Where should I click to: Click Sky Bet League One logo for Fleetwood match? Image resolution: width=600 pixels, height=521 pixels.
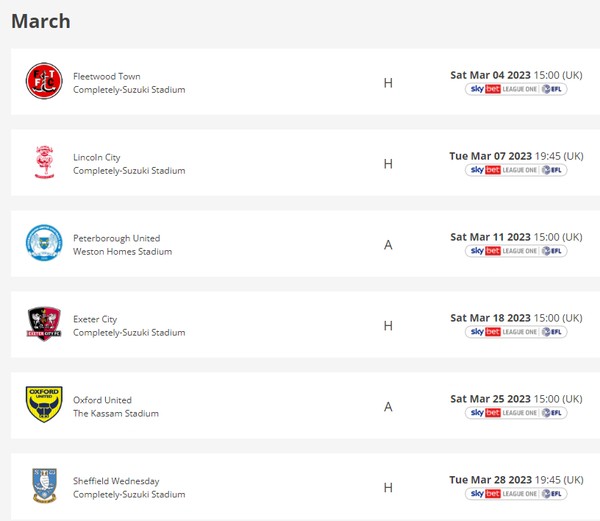[x=516, y=89]
